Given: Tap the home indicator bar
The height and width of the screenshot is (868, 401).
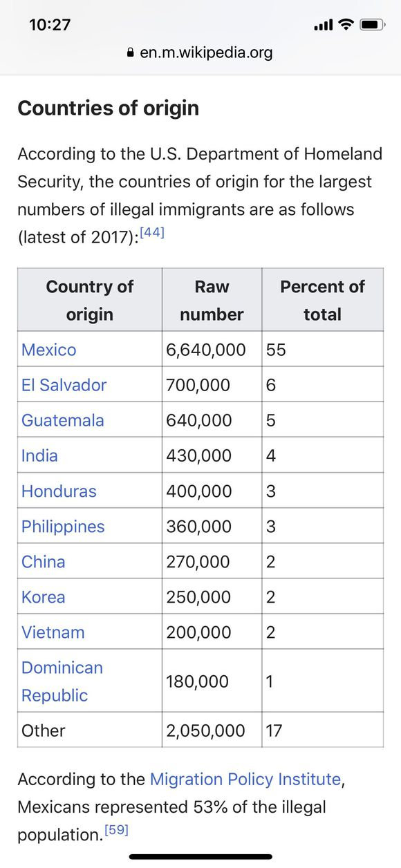Looking at the screenshot, I should tap(200, 858).
